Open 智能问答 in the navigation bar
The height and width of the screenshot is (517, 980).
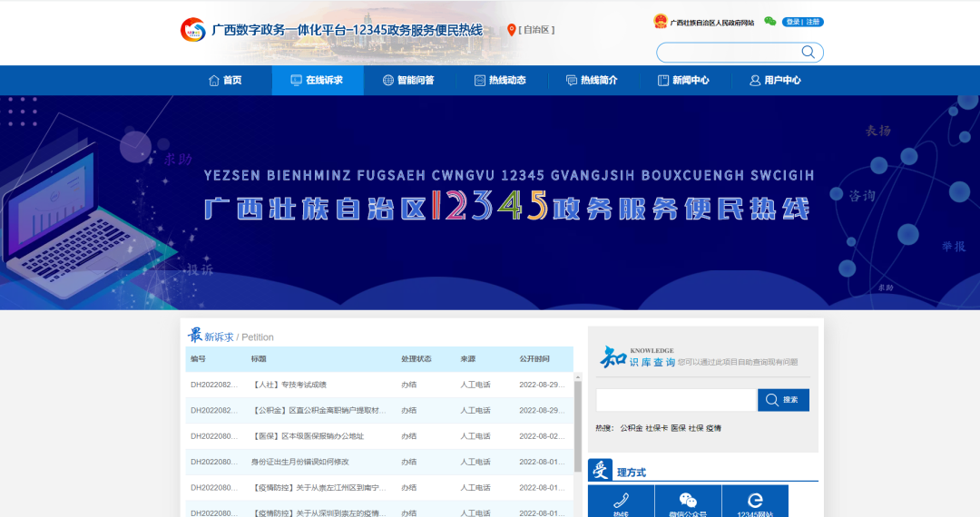pos(408,80)
